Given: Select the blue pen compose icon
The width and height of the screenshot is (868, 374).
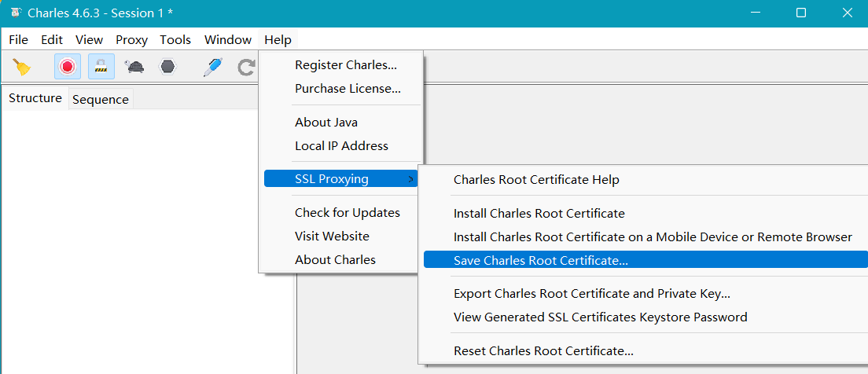Looking at the screenshot, I should click(x=212, y=67).
